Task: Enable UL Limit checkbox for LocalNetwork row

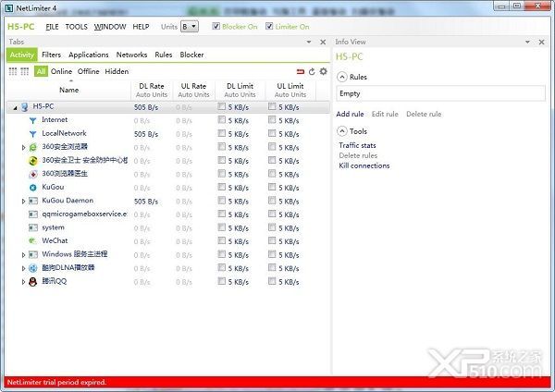Action: [272, 133]
